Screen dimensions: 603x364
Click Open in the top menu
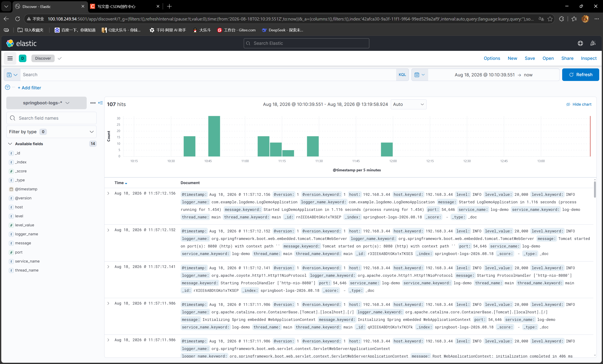(548, 58)
